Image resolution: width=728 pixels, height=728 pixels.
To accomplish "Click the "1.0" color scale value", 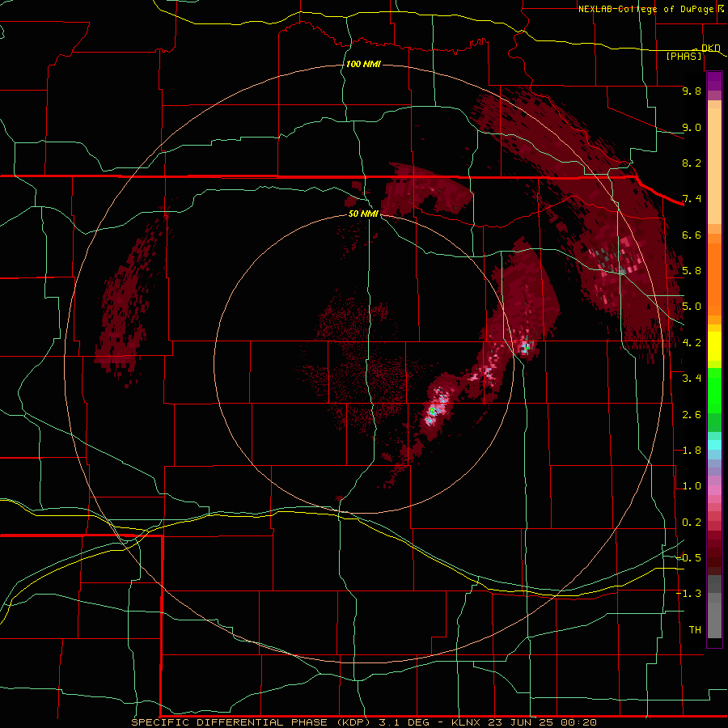I will (x=692, y=486).
